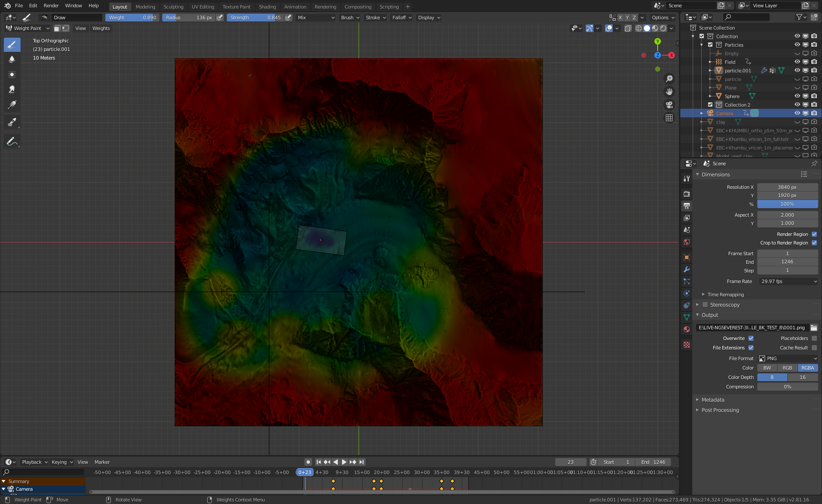Switch to the Compositing workspace tab
Screen dimensions: 822x504
click(x=358, y=7)
